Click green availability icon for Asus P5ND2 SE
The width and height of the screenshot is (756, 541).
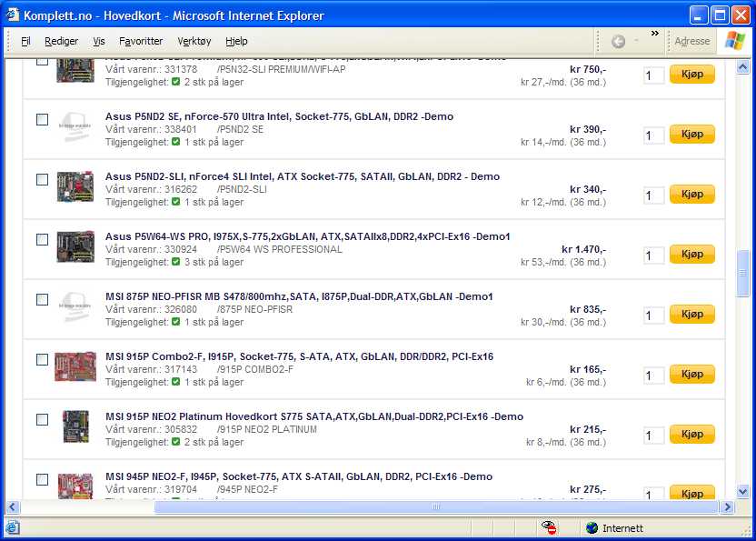coord(176,142)
